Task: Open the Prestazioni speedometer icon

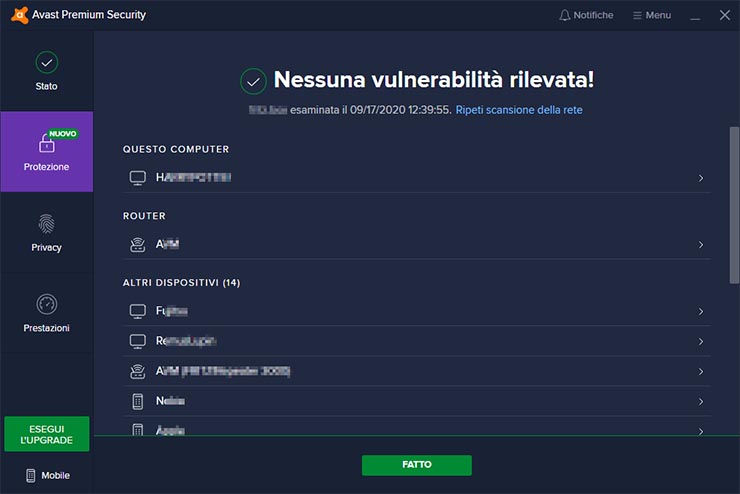Action: point(46,304)
